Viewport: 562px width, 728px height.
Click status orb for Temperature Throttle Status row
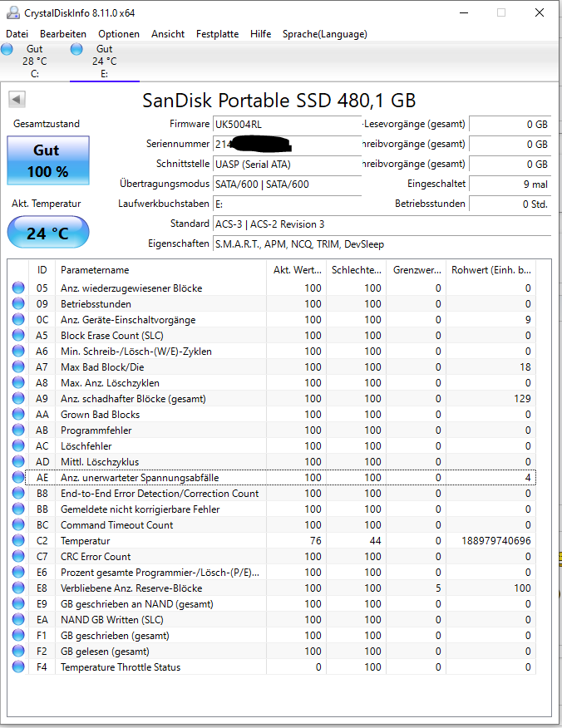[x=18, y=667]
